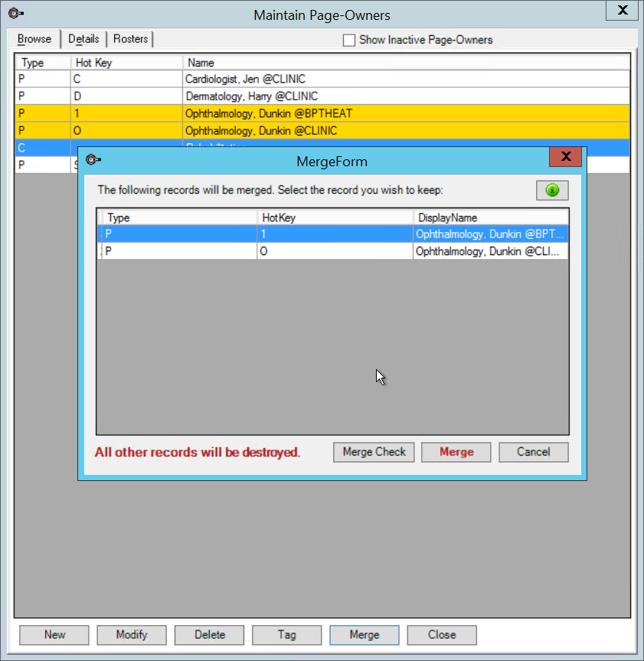Click the green info icon in MergeForm

(x=552, y=190)
